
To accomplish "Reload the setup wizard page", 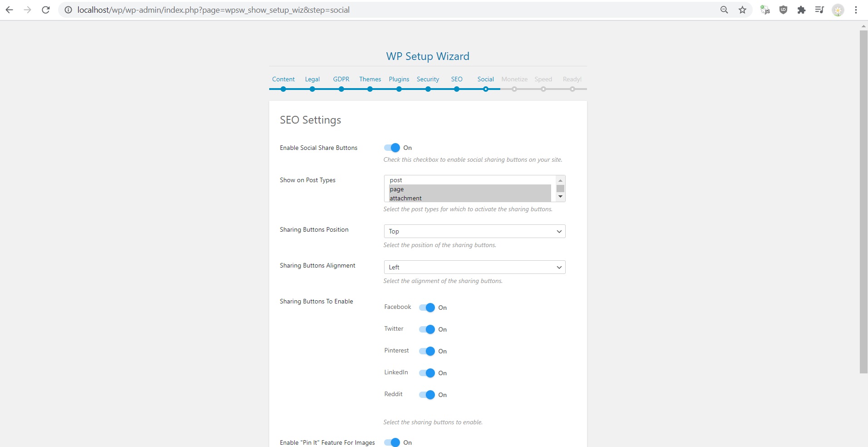I will (45, 10).
